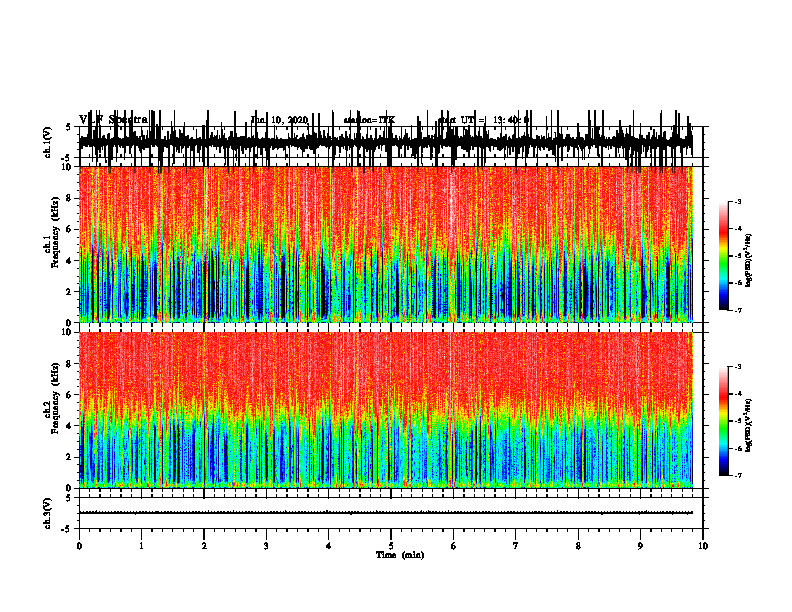This screenshot has height=612, width=792.
Task: Click the ch.1 spectrogram color bar
Action: (x=724, y=256)
